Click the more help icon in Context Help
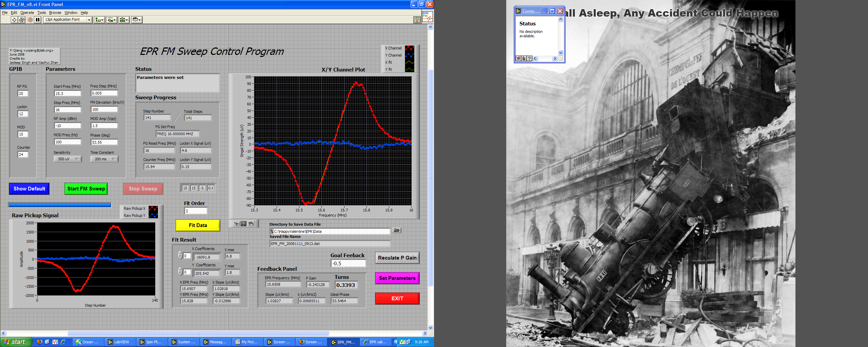This screenshot has height=347, width=868. (529, 58)
